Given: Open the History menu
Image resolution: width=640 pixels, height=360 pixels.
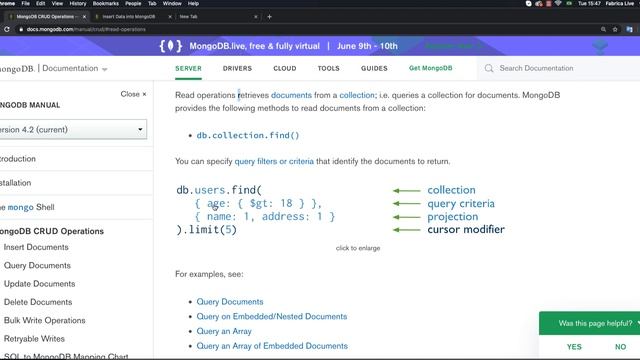Looking at the screenshot, I should tap(78, 3).
